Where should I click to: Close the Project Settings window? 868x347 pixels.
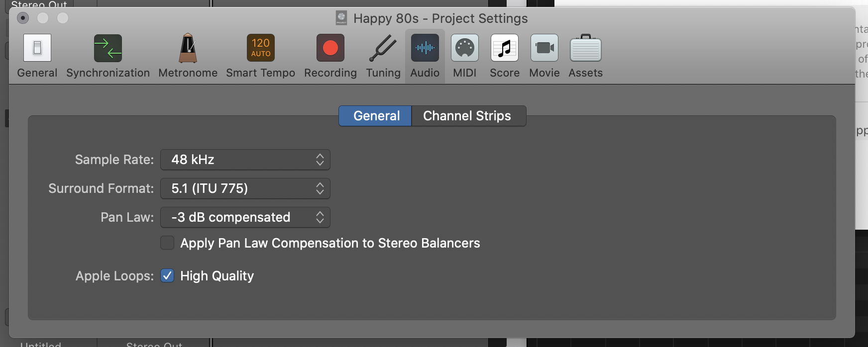coord(23,18)
